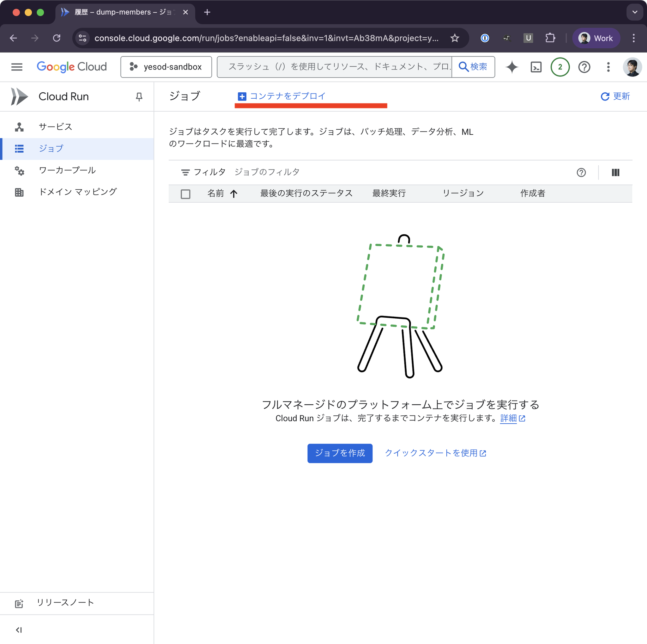The image size is (647, 644).
Task: Click the フィルタ filter icon
Action: [x=185, y=173]
